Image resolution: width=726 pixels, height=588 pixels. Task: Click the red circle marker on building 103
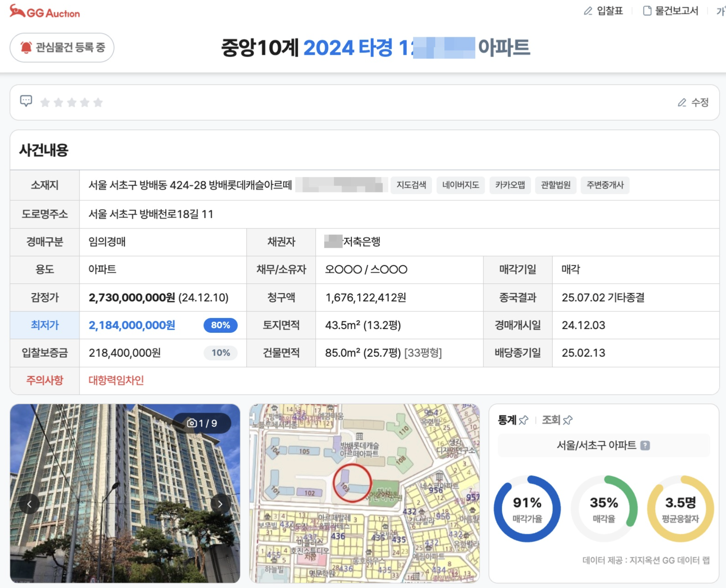tap(352, 483)
